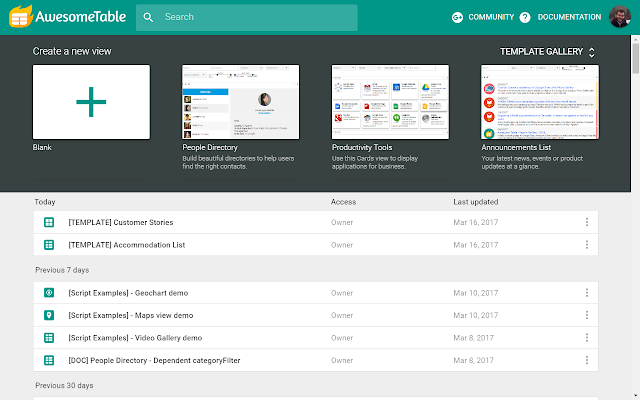Open more options menu for Geochart demo
640x400 pixels.
pyautogui.click(x=587, y=293)
